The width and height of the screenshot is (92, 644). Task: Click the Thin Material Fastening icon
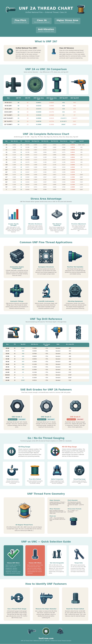point(57,214)
